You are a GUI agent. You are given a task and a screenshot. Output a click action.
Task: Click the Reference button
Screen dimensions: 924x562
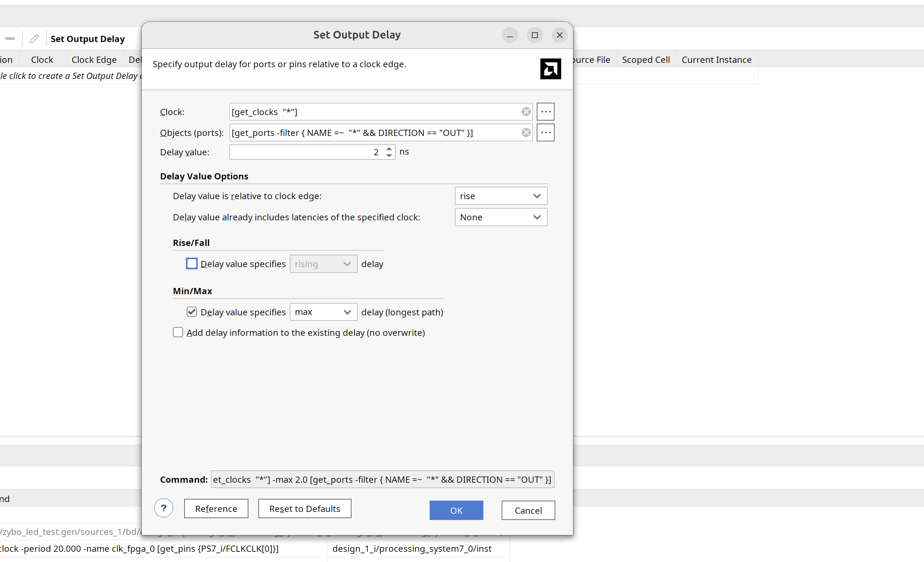pyautogui.click(x=216, y=509)
